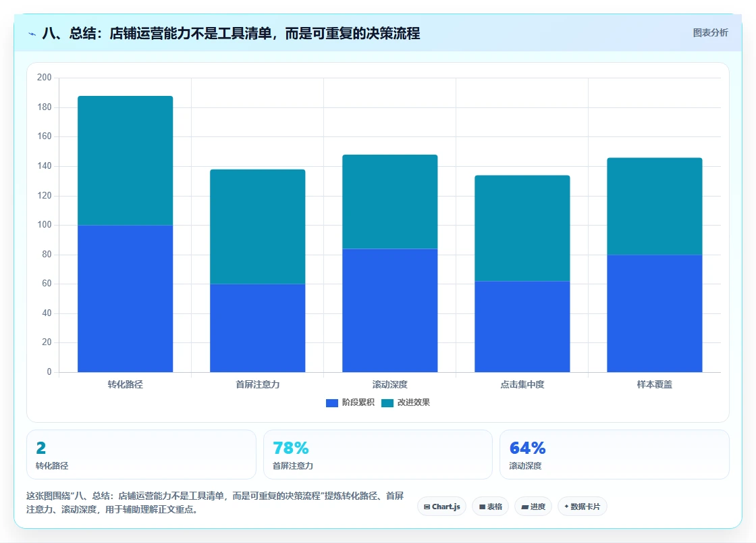The height and width of the screenshot is (543, 756).
Task: Click the teal bar segment for 转化路径
Action: point(126,161)
